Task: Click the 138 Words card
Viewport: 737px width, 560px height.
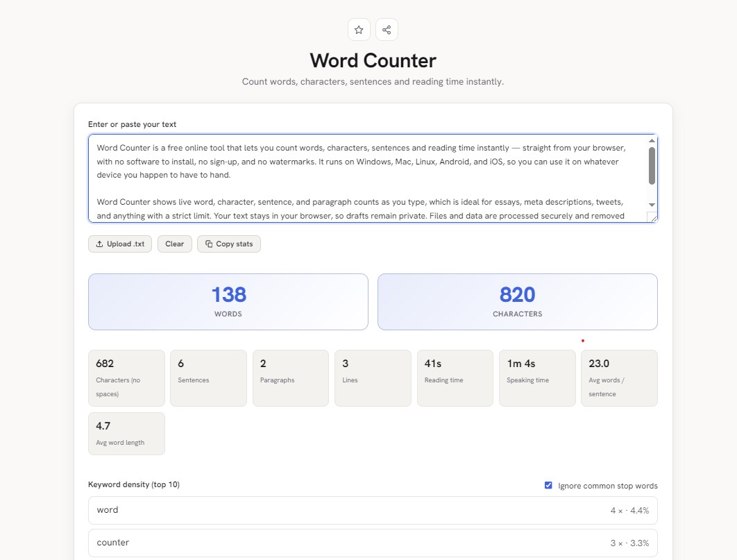Action: (x=228, y=302)
